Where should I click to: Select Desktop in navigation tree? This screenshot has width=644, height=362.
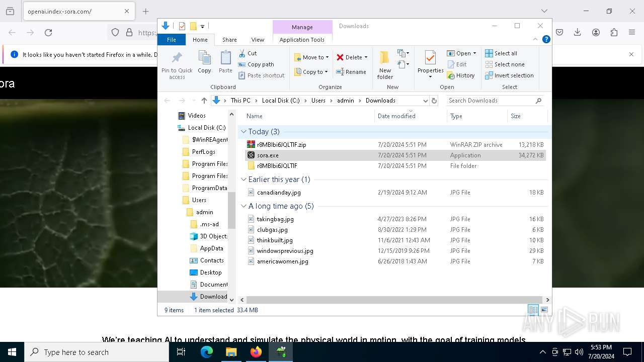point(210,273)
